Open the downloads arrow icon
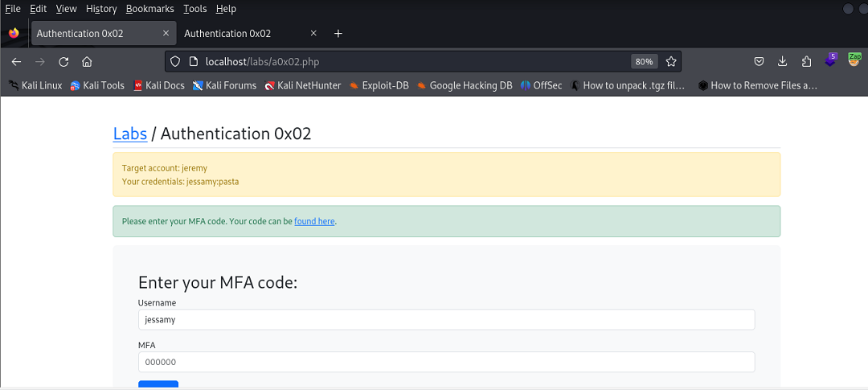This screenshot has height=390, width=868. point(783,61)
